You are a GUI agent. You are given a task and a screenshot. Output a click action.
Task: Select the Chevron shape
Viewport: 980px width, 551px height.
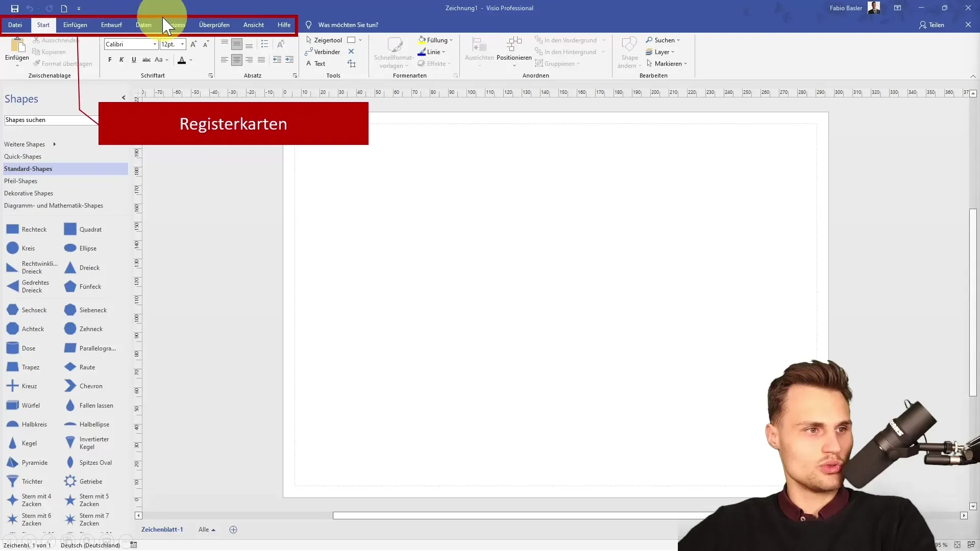83,386
